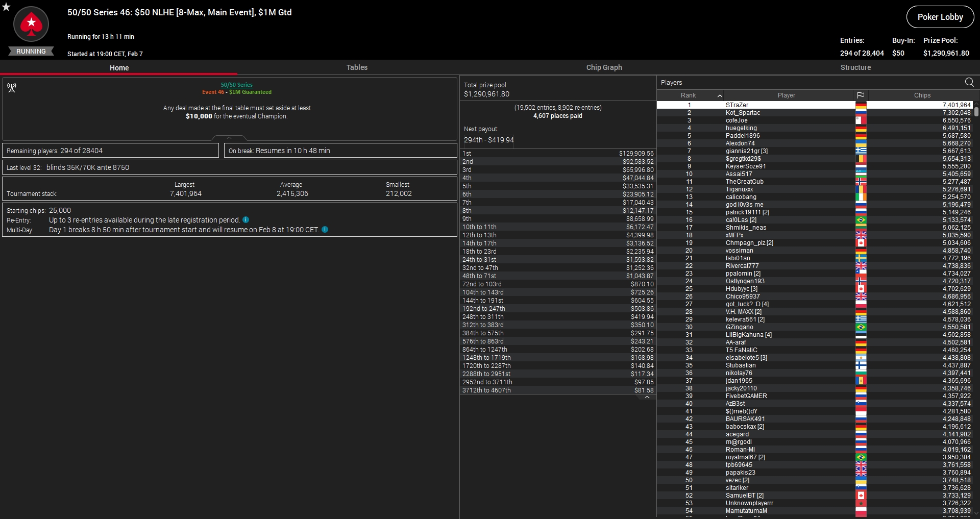Click the 1st place payout $129,909.56

click(x=636, y=154)
